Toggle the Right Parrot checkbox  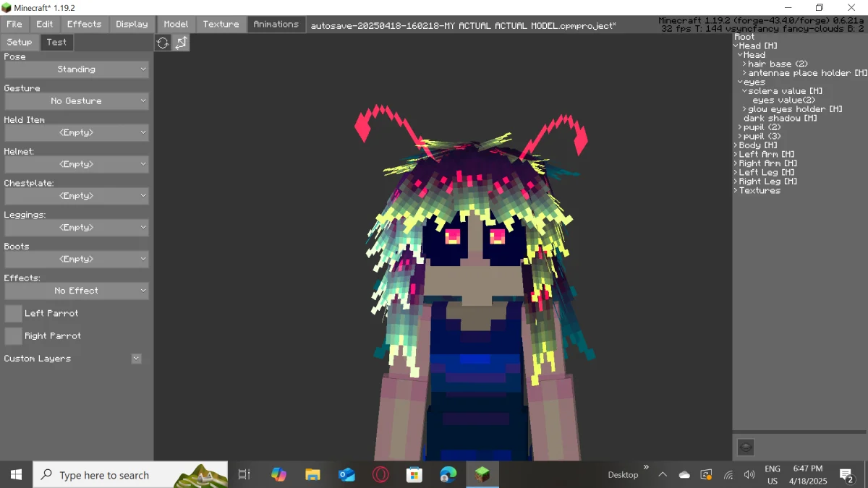[x=13, y=335]
